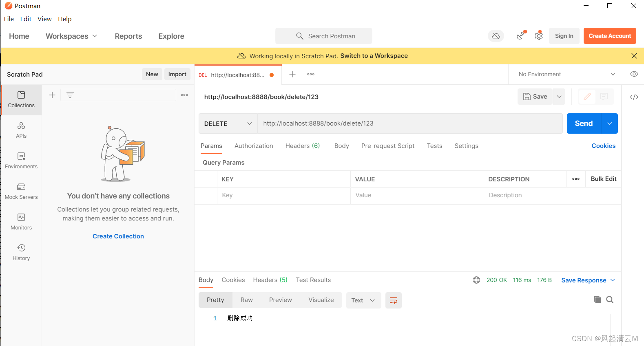Open the Pre-request Script tab
644x346 pixels.
[x=388, y=146]
